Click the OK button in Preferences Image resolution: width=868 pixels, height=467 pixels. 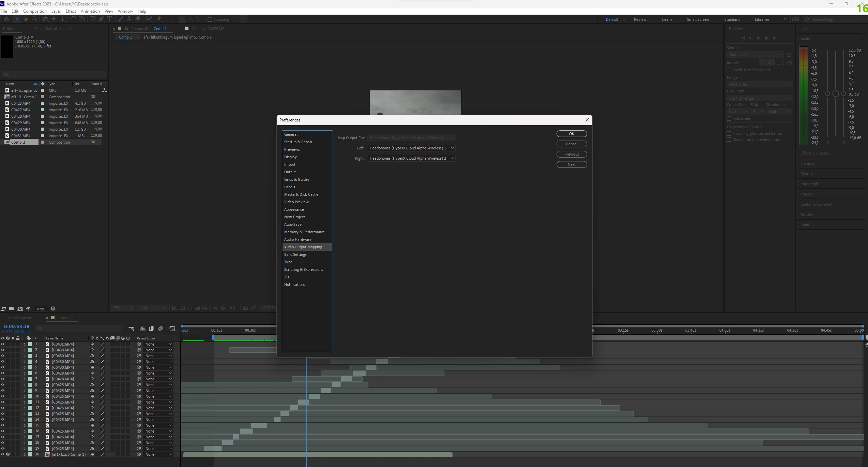pos(571,134)
